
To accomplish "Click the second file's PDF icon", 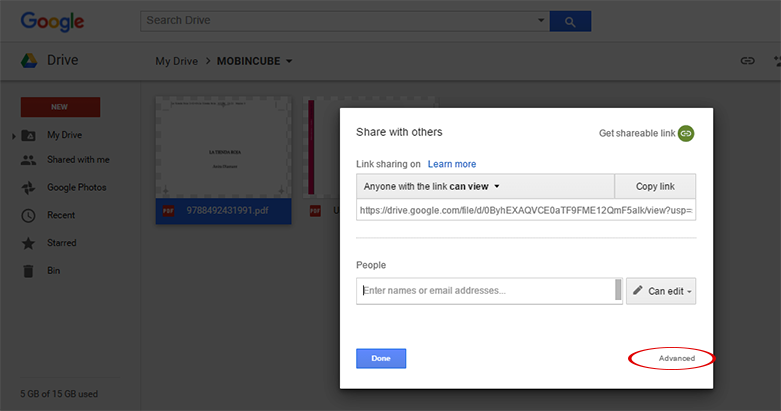I will tap(315, 211).
